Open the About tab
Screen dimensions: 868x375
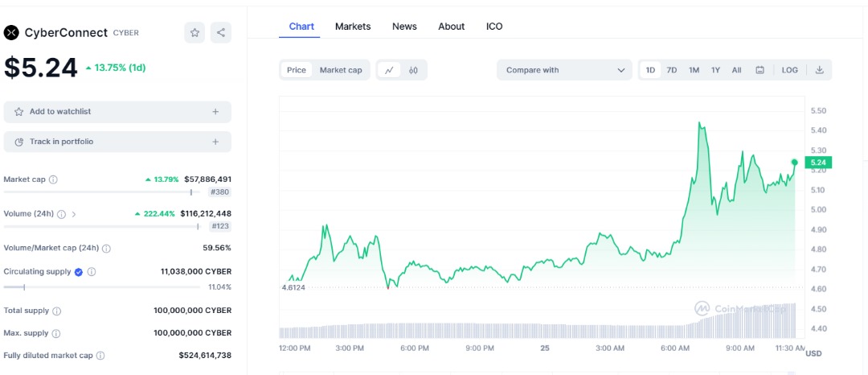451,26
